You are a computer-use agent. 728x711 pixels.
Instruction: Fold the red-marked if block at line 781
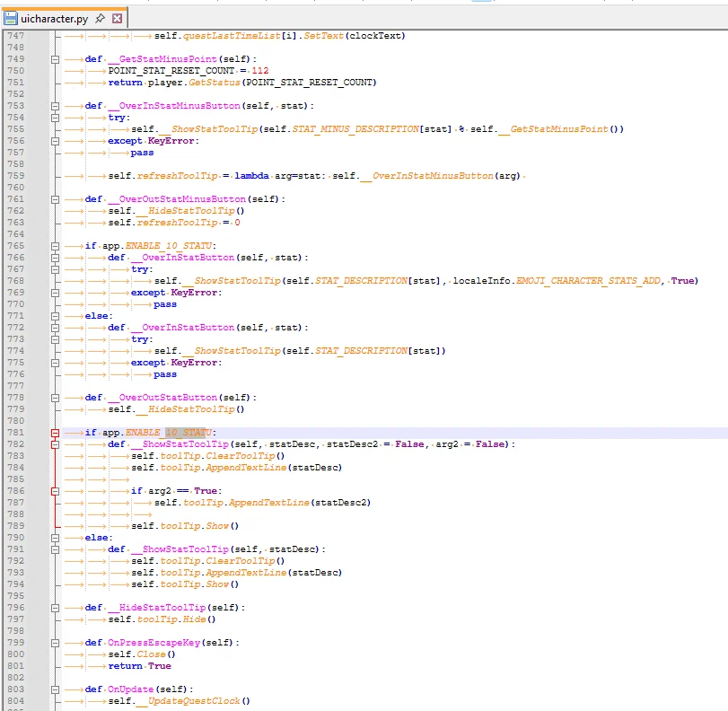click(56, 433)
